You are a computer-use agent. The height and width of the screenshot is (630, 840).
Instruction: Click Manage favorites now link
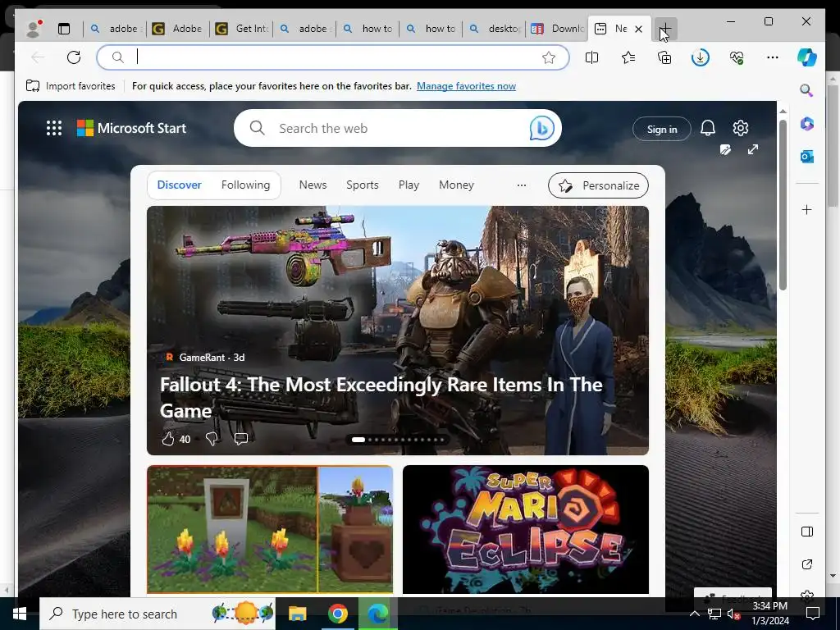pyautogui.click(x=466, y=85)
